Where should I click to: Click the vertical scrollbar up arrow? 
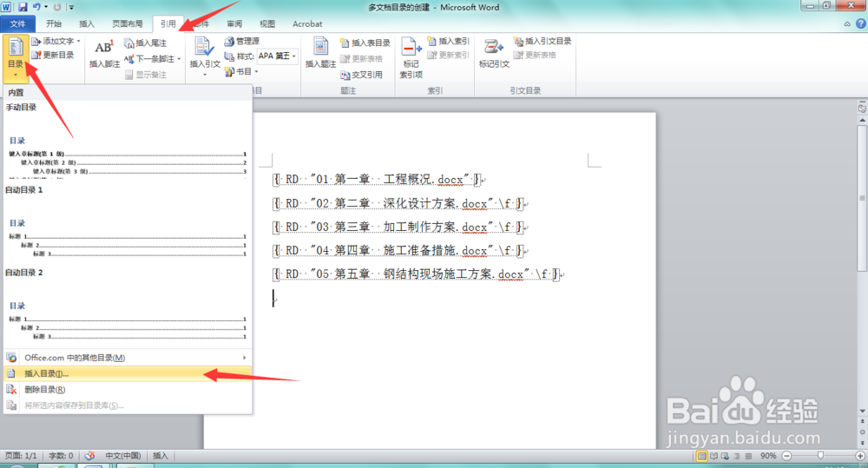click(x=862, y=120)
